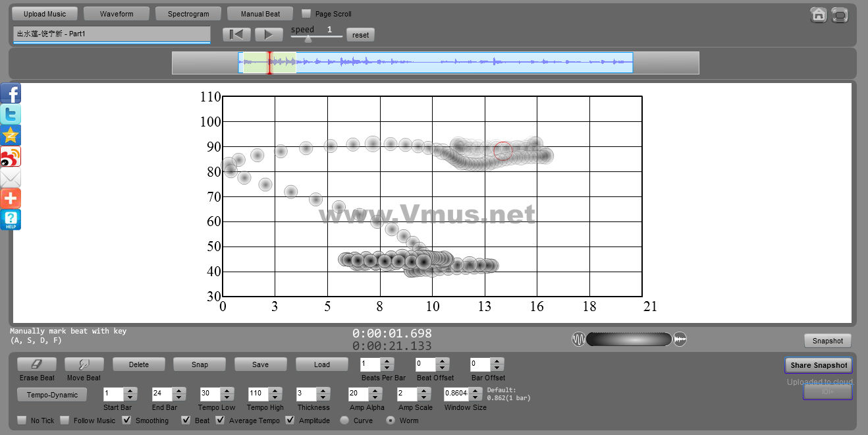Screen dimensions: 868x435
Task: Enable the Page Scroll checkbox
Action: click(306, 13)
